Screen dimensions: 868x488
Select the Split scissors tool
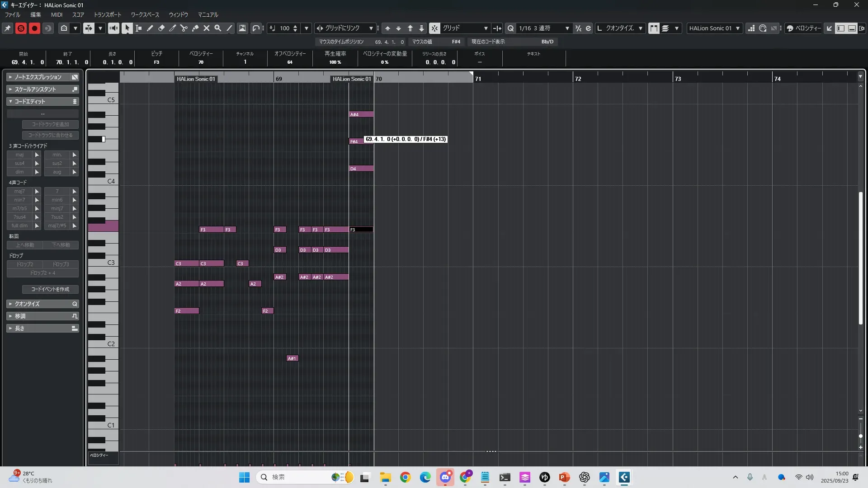pos(184,28)
